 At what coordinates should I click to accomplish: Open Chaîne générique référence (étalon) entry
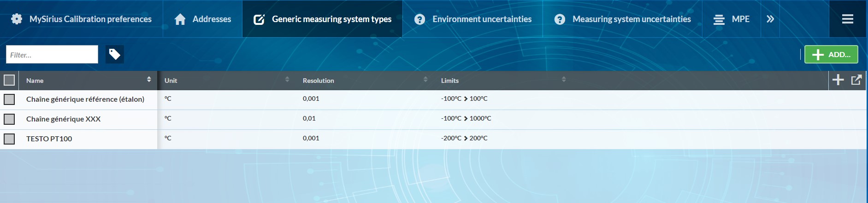[85, 99]
